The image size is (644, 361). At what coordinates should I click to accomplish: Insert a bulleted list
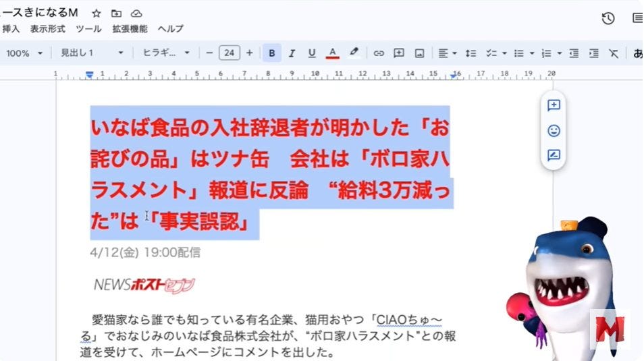coord(518,53)
